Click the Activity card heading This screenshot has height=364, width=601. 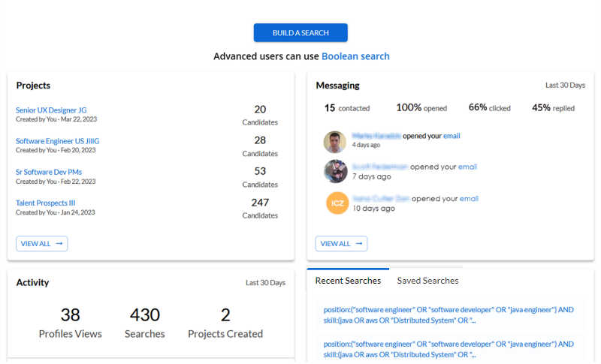click(32, 282)
